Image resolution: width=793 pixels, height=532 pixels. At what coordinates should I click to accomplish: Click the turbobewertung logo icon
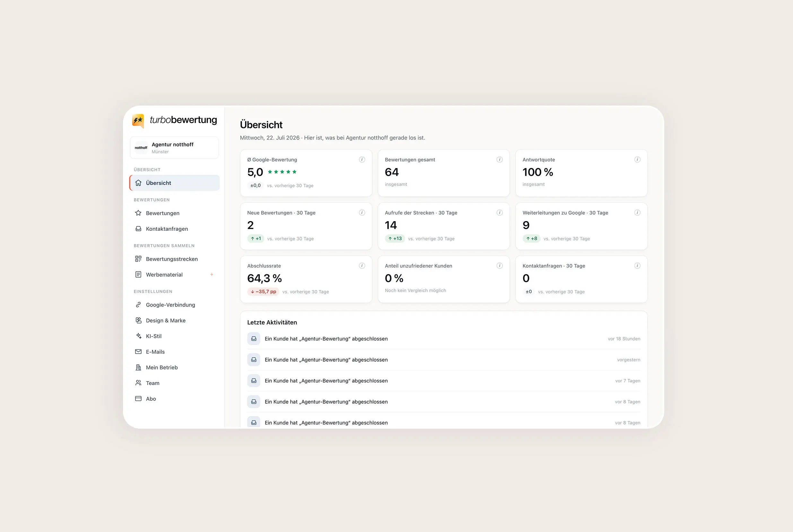(x=138, y=121)
